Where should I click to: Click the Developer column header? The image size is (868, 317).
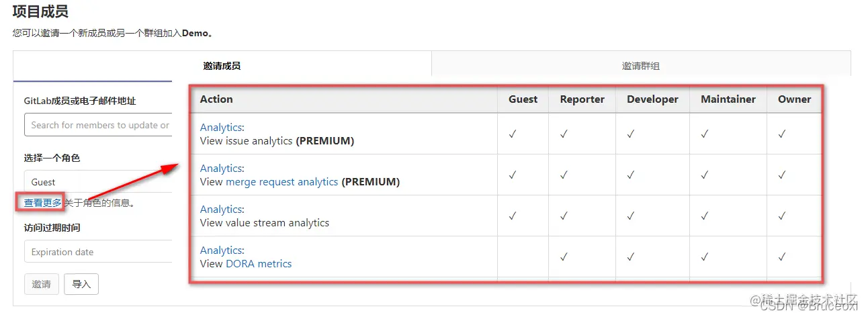tap(652, 99)
